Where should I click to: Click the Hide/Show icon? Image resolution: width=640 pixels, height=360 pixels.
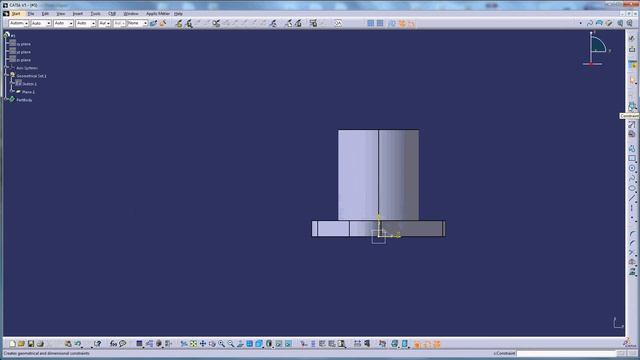coord(279,344)
